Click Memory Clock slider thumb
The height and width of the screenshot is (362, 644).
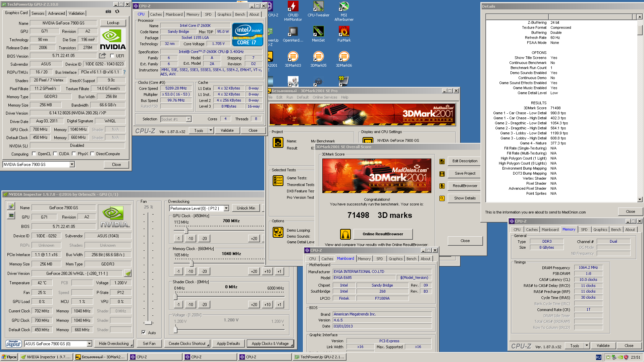192,263
